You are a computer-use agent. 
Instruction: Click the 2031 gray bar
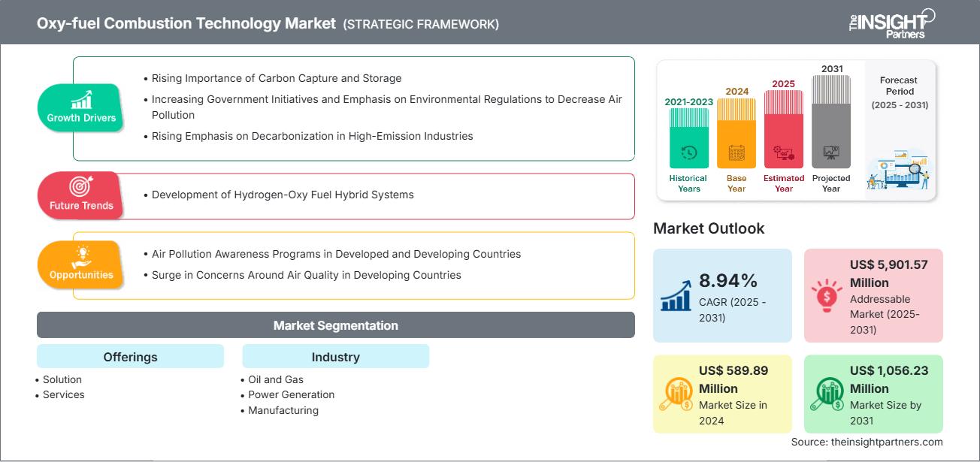coord(831,122)
